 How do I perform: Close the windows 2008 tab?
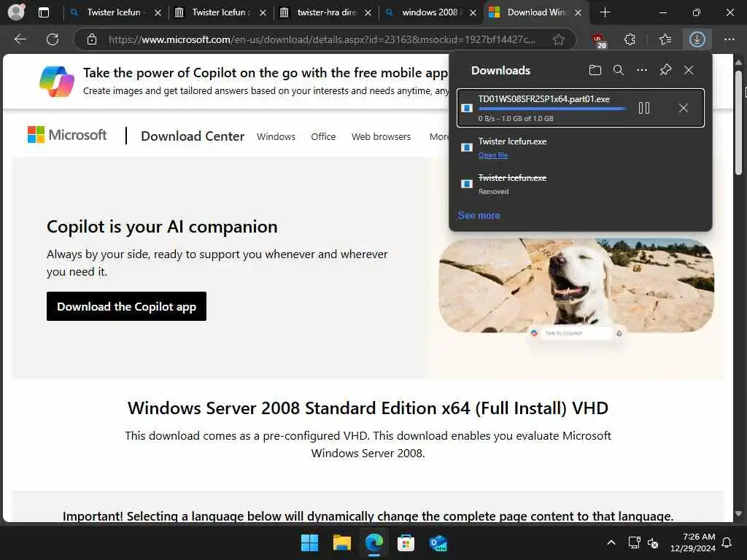pyautogui.click(x=473, y=13)
